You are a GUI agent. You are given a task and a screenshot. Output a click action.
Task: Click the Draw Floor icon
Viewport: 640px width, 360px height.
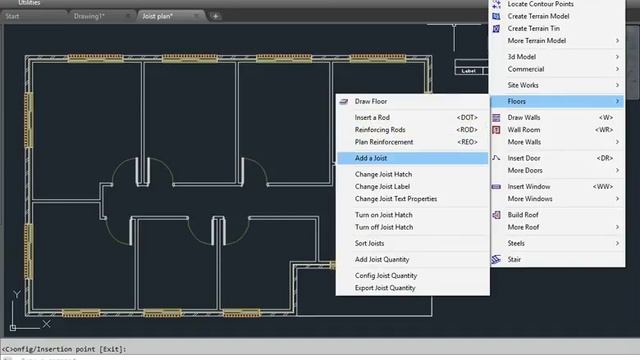click(344, 101)
